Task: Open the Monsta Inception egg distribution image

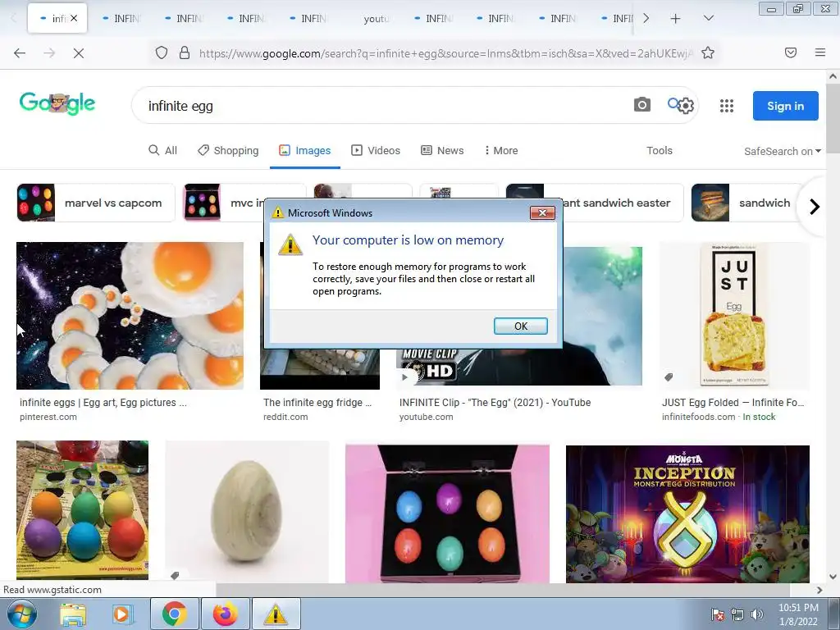Action: click(687, 514)
